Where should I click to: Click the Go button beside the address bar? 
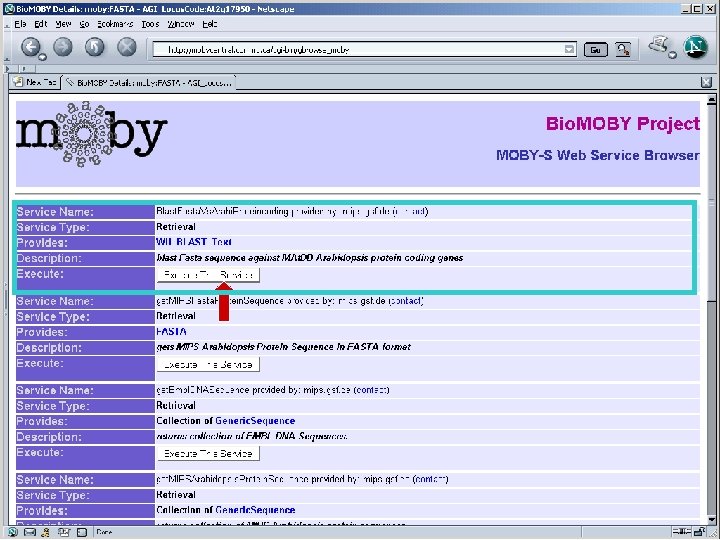596,50
